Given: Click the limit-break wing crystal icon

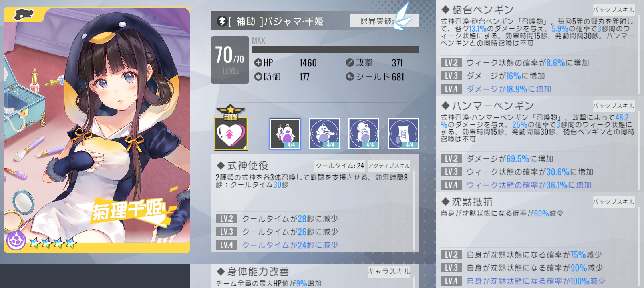Looking at the screenshot, I should tap(402, 17).
